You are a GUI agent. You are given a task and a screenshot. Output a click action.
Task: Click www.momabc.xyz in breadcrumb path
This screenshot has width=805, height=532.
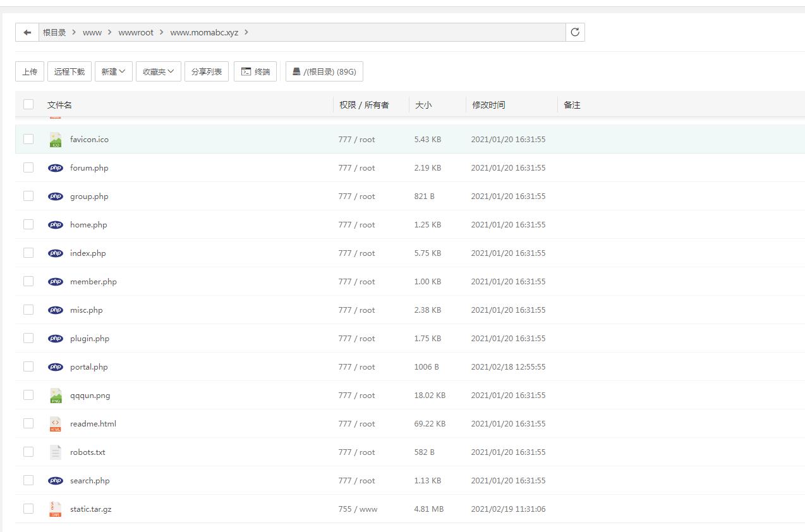click(x=204, y=32)
